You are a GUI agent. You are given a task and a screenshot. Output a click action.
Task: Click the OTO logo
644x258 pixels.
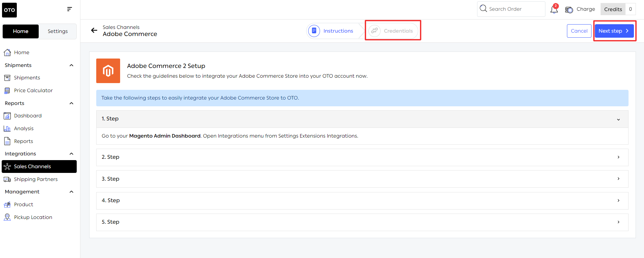coord(9,10)
